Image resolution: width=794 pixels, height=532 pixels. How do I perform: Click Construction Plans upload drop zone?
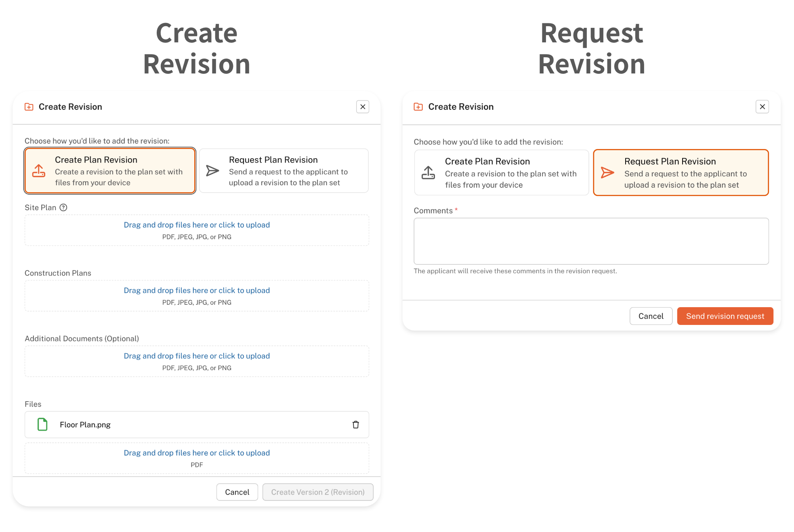pos(197,295)
